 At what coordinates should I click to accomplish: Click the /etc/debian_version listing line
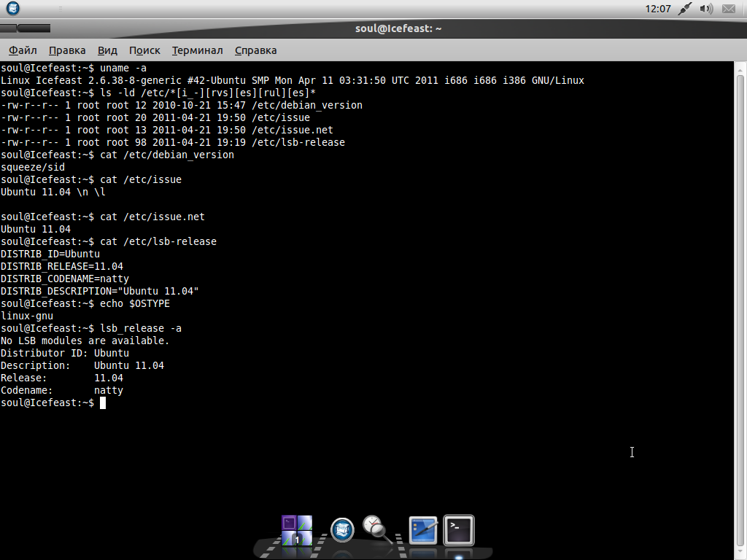click(182, 105)
